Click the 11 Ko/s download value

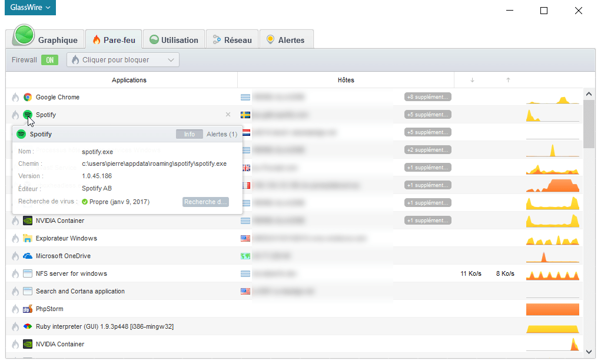click(x=471, y=273)
